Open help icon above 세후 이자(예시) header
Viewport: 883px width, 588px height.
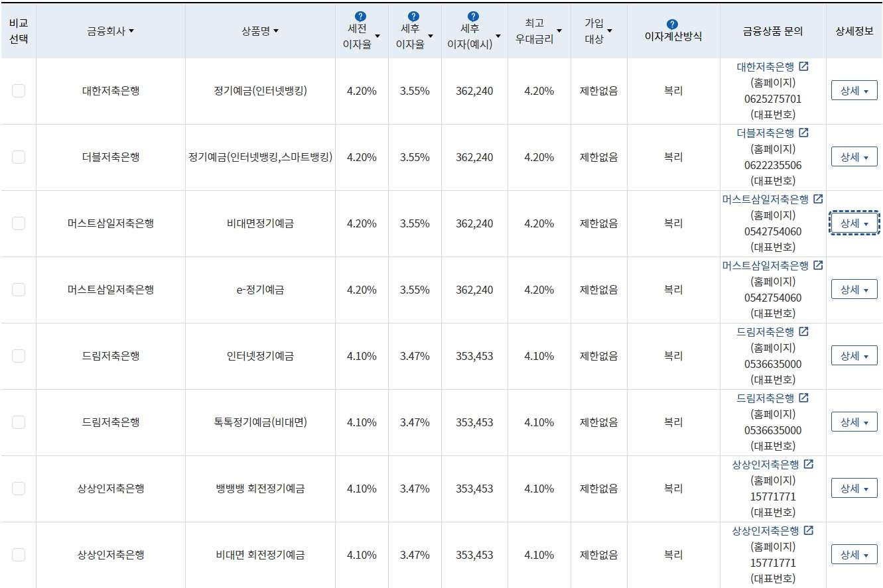tap(473, 16)
